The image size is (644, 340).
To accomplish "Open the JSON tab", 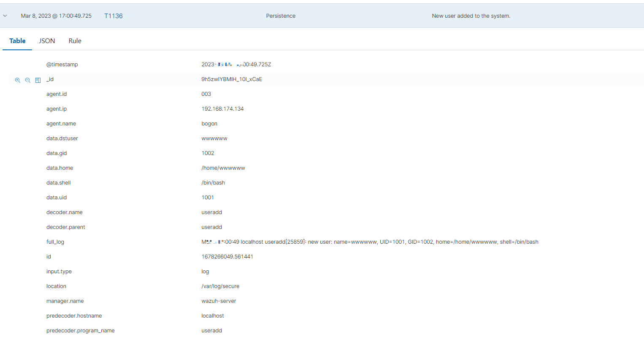I will pyautogui.click(x=47, y=41).
